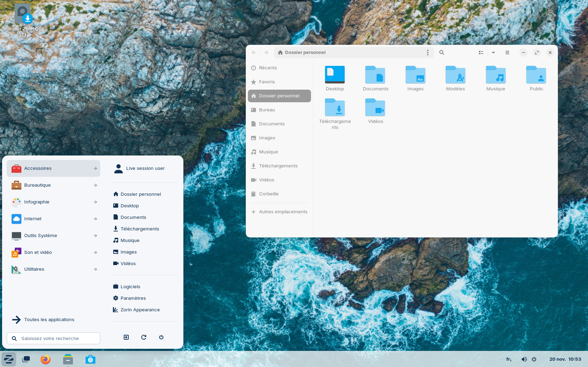This screenshot has height=367, width=588.
Task: Click Live session user in start menu
Action: 144,168
